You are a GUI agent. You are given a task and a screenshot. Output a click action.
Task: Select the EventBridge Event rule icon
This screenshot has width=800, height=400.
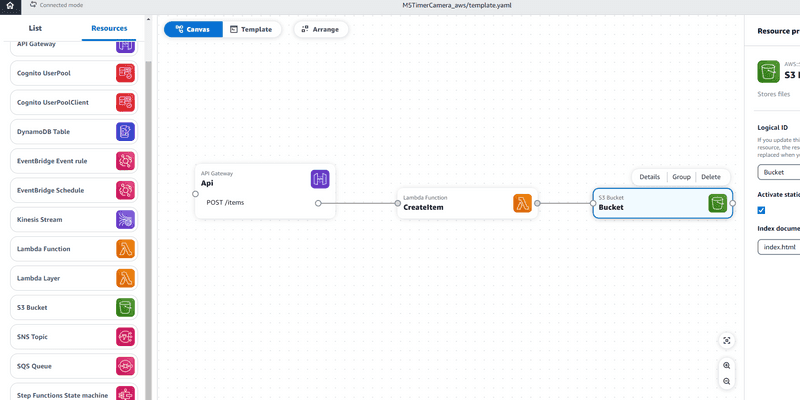(126, 161)
